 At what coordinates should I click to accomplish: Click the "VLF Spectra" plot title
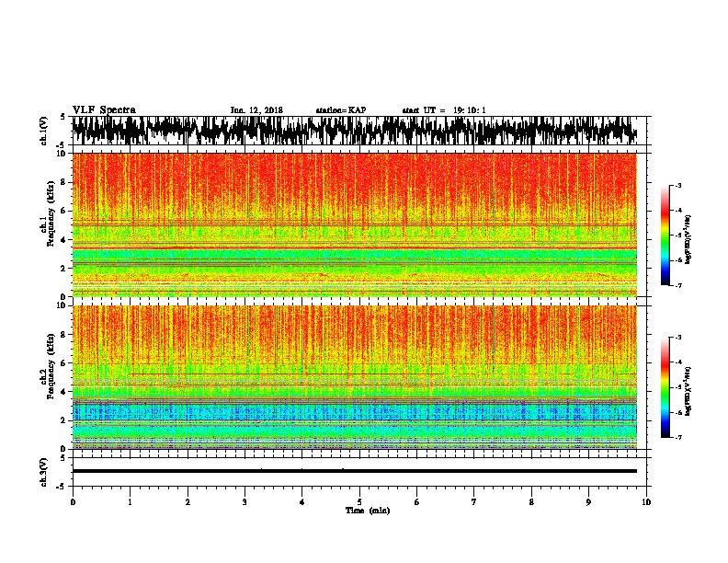tap(104, 110)
